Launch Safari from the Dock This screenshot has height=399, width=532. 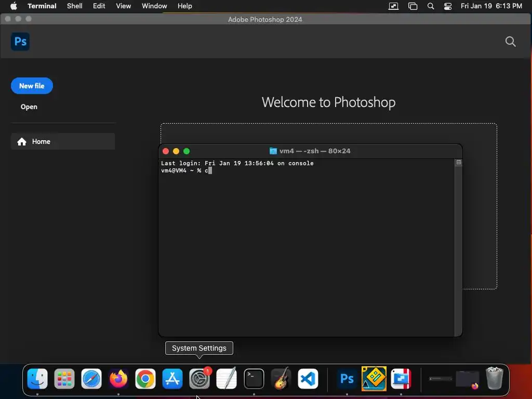point(91,379)
